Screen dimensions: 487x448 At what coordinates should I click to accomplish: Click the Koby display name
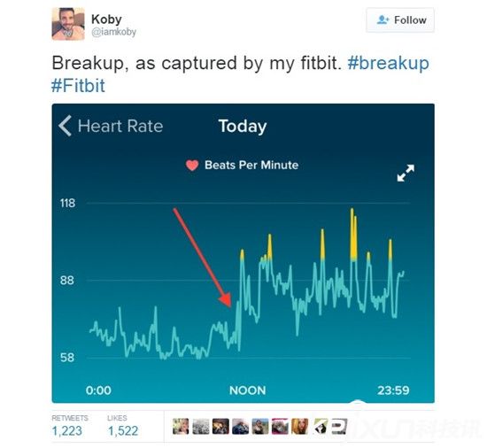click(x=106, y=19)
